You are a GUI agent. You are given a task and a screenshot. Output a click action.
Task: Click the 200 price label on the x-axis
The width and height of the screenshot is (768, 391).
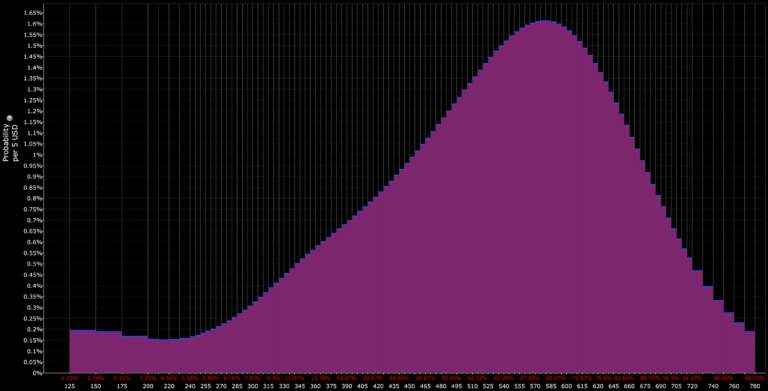[148, 386]
